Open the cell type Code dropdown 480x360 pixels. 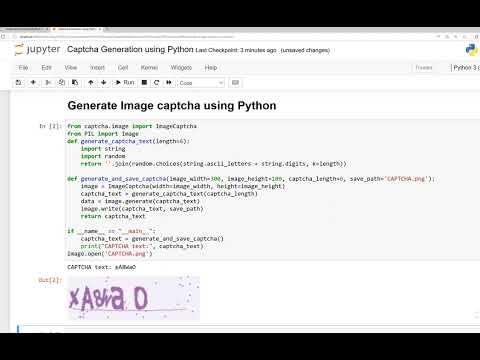tap(201, 83)
